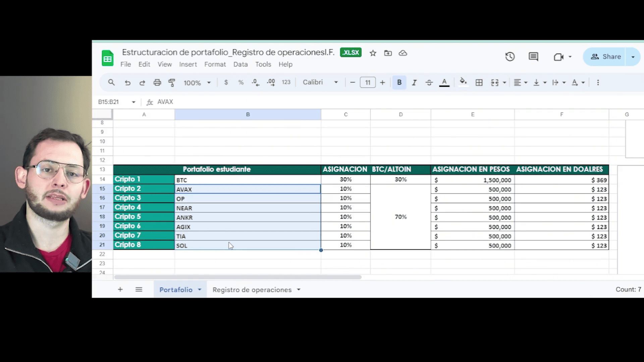Open the fill color bucket
Screen dimensions: 644x362
tap(463, 82)
